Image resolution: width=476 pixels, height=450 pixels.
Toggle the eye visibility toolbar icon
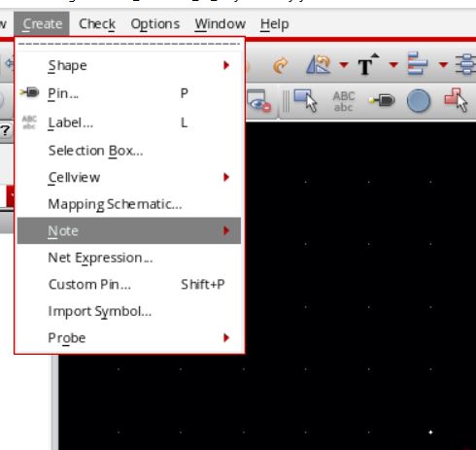click(x=259, y=101)
